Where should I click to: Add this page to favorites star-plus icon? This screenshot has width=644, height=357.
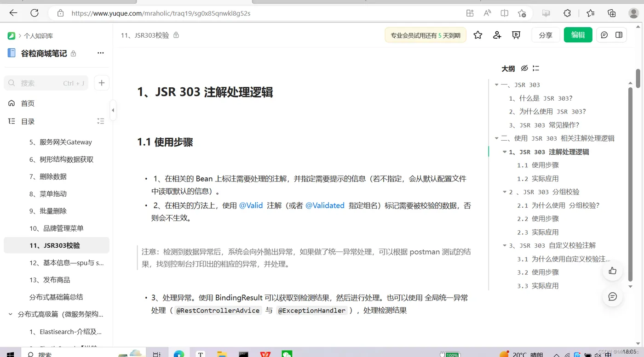point(522,13)
